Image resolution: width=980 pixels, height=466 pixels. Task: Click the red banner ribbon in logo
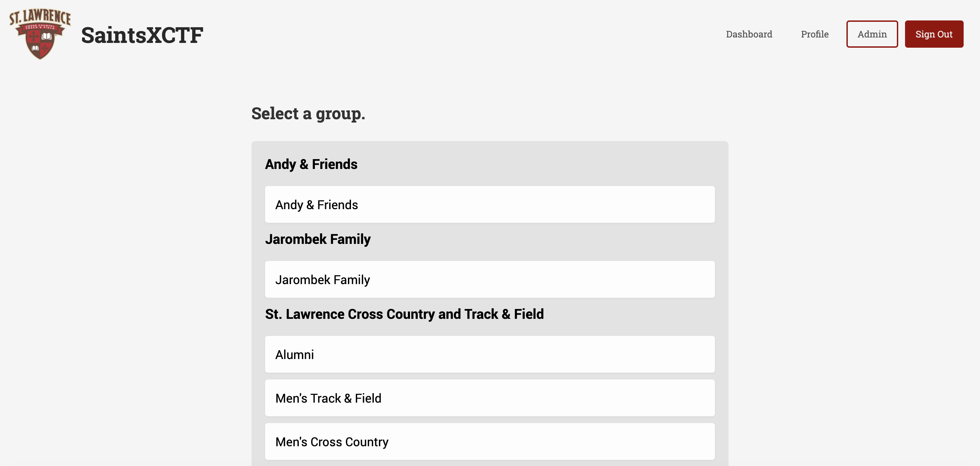point(40,27)
